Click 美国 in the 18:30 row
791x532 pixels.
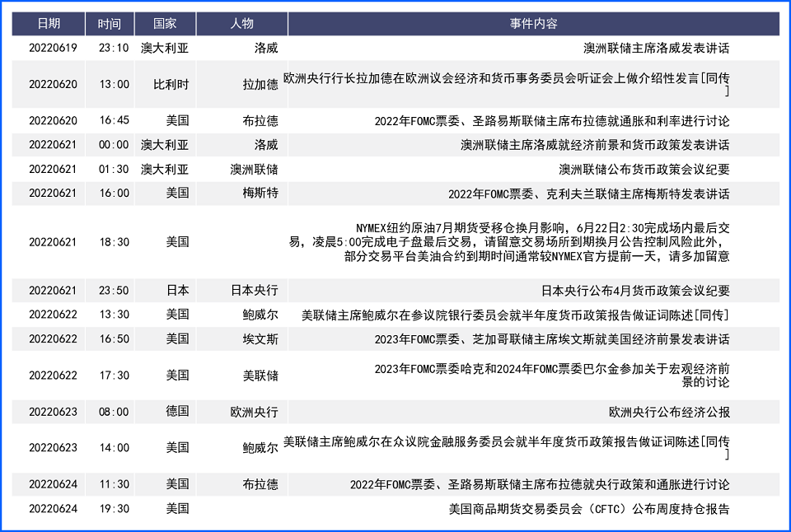[x=178, y=242]
